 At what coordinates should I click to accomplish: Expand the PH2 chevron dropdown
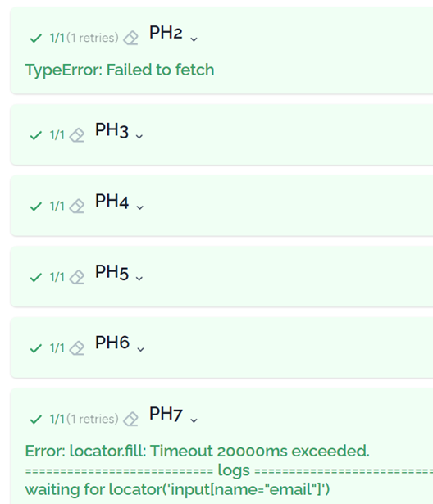coord(194,39)
